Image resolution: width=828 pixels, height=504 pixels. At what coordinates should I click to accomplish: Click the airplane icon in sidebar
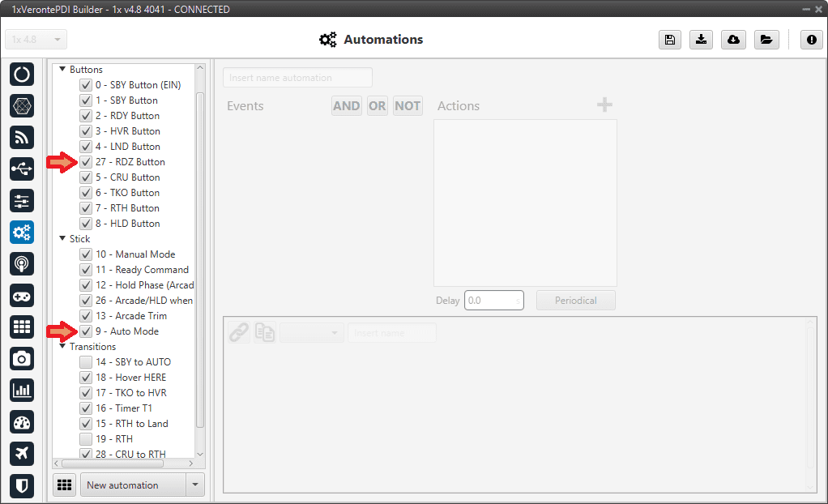22,453
